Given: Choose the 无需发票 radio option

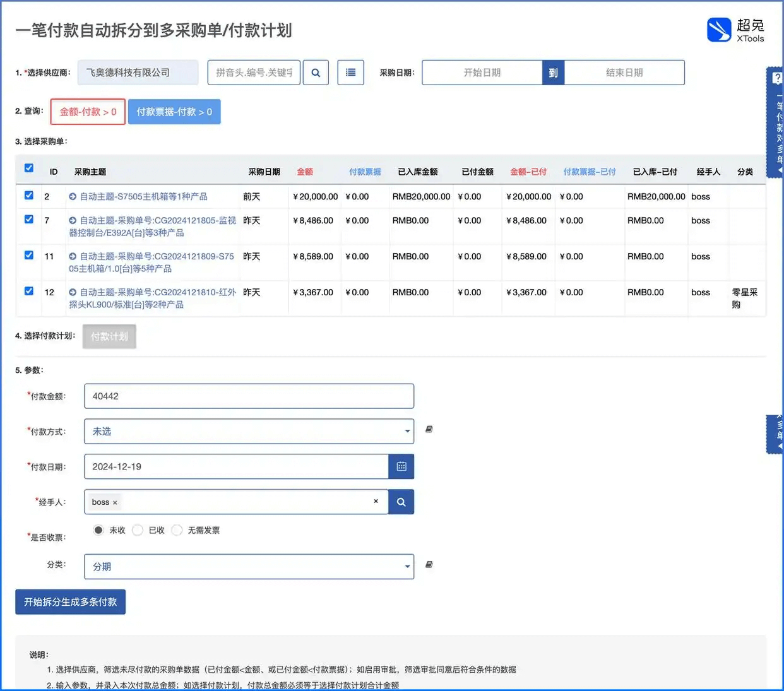Looking at the screenshot, I should (x=177, y=530).
